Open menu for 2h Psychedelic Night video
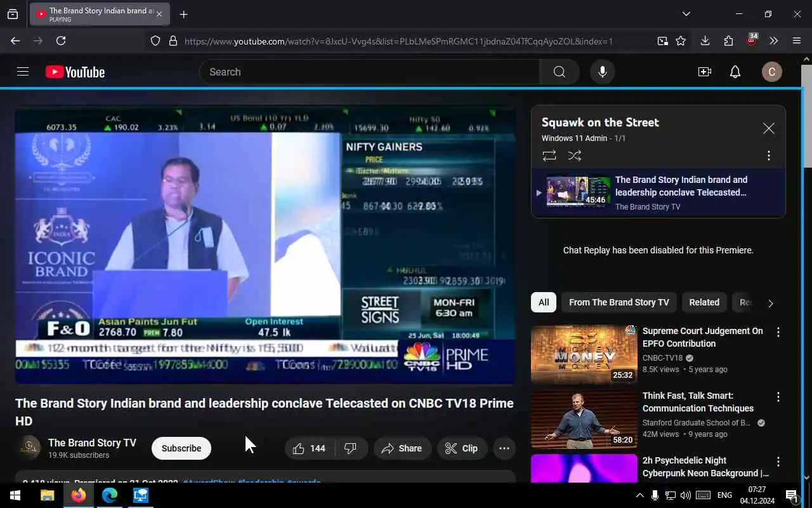 (x=778, y=462)
